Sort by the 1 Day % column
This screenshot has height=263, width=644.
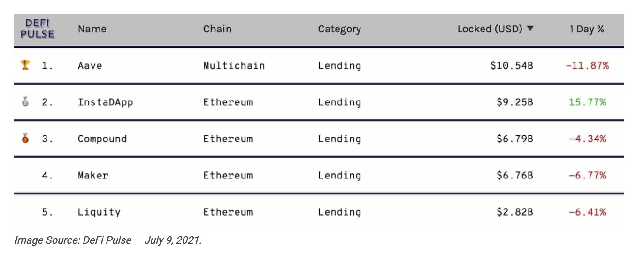point(587,29)
